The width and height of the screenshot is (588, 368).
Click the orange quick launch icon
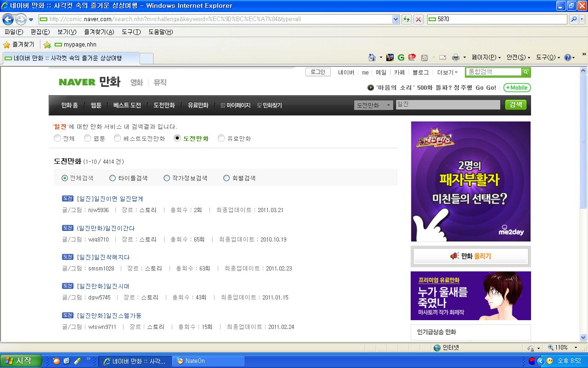click(57, 361)
